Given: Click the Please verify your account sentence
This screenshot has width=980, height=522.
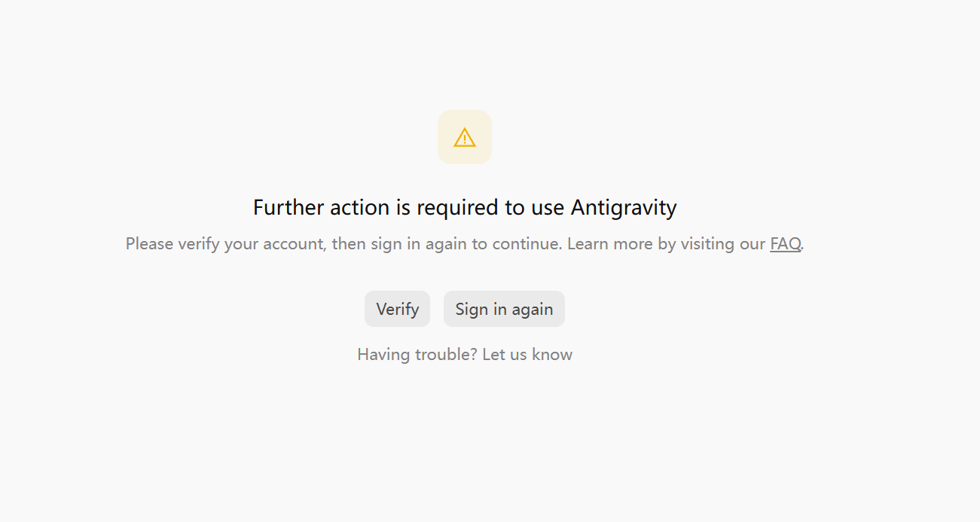Looking at the screenshot, I should point(344,244).
